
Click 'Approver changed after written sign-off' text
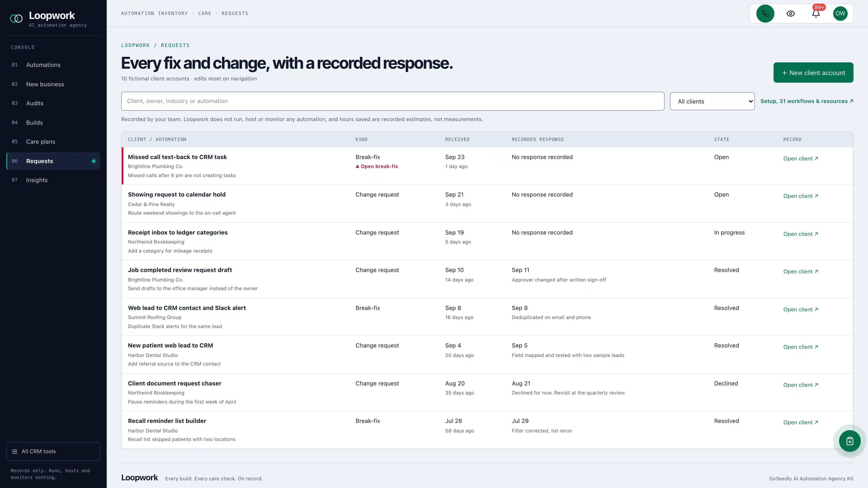click(x=559, y=280)
